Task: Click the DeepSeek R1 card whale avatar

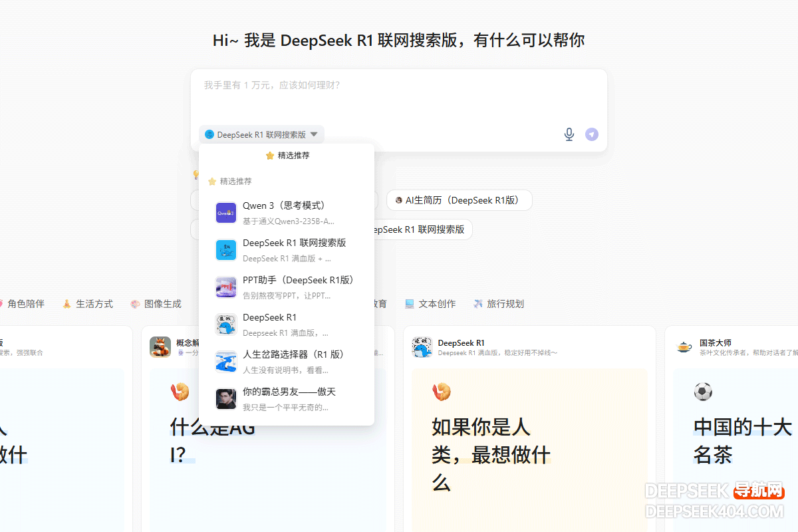Action: [x=422, y=347]
